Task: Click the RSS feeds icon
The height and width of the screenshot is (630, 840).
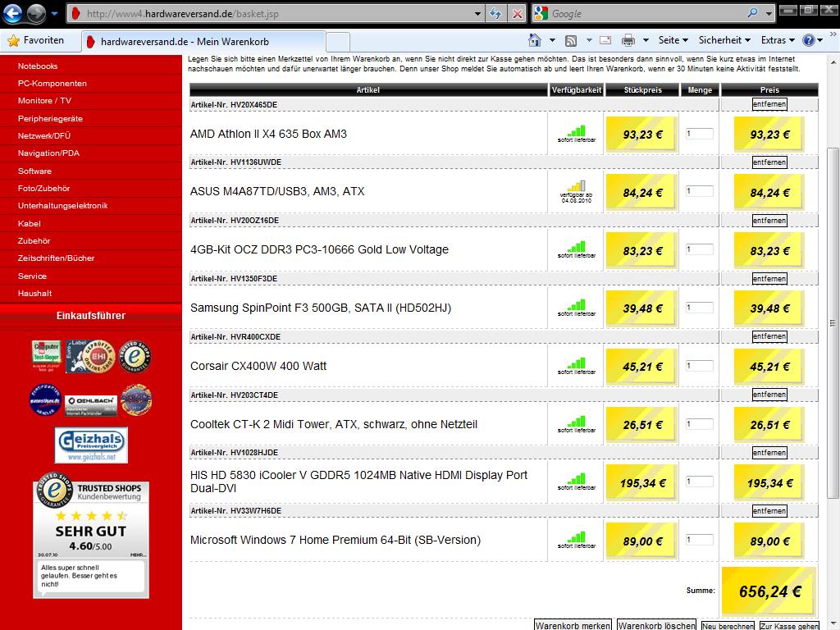Action: 571,41
